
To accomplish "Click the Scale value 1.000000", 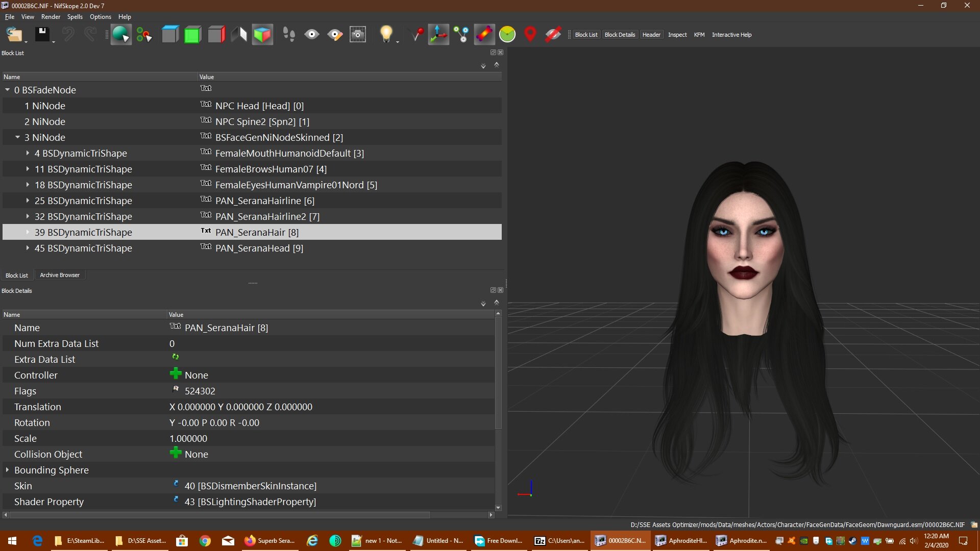I will 188,438.
